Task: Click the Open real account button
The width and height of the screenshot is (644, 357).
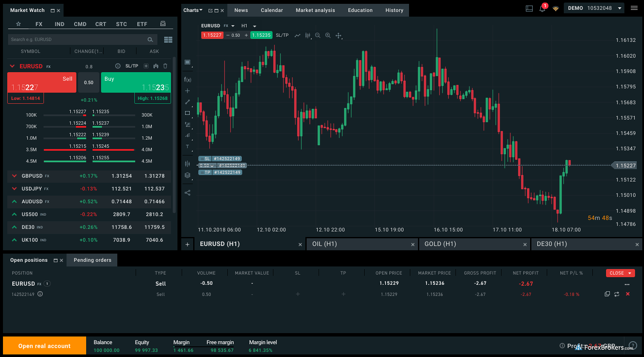Action: point(44,345)
